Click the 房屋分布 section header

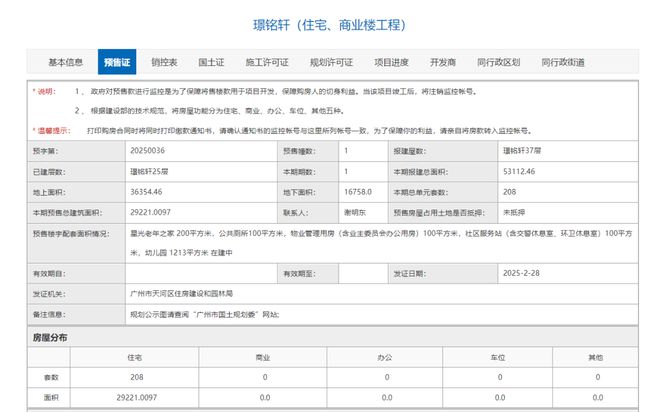[x=50, y=338]
